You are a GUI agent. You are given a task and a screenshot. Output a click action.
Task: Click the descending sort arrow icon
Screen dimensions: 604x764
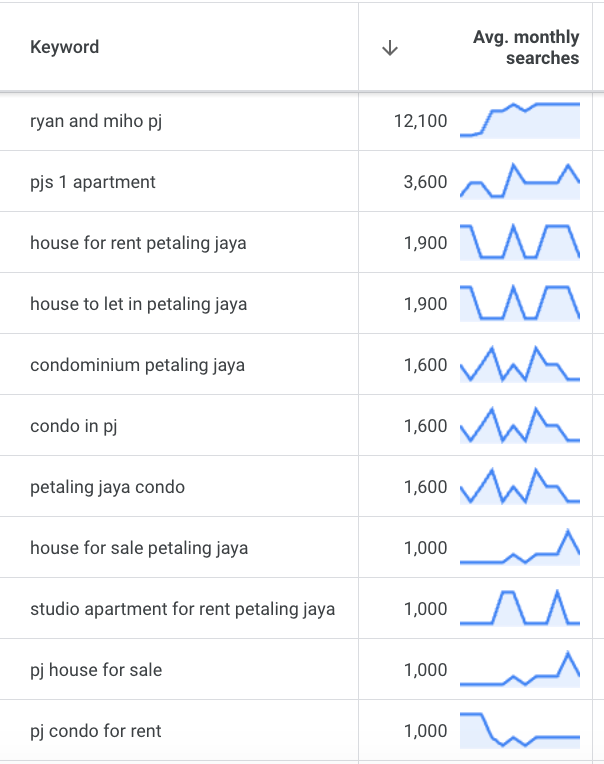click(390, 48)
